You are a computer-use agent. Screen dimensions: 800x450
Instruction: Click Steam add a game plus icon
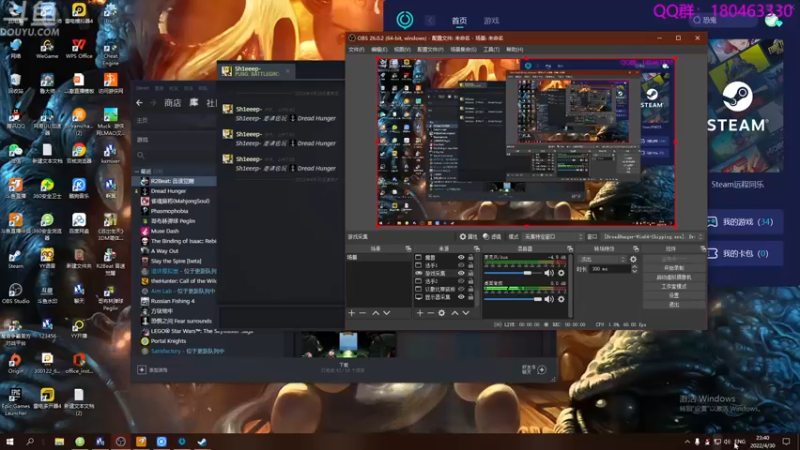(x=142, y=369)
